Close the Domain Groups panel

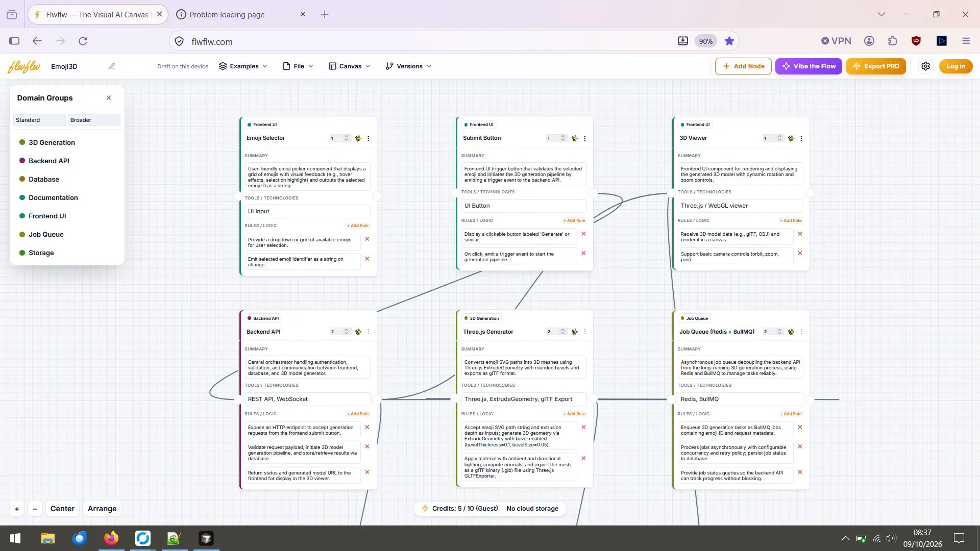click(x=109, y=97)
